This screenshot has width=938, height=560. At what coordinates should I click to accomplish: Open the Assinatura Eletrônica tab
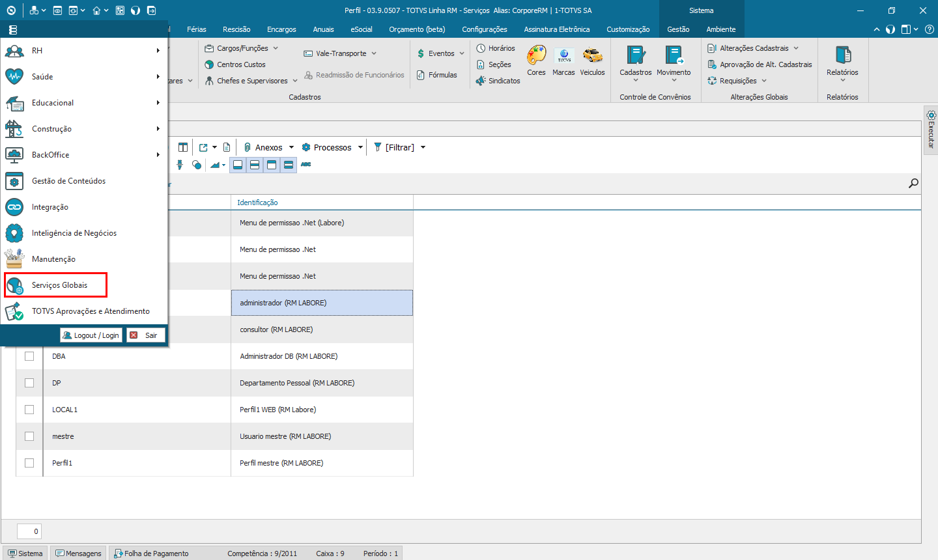pos(557,29)
